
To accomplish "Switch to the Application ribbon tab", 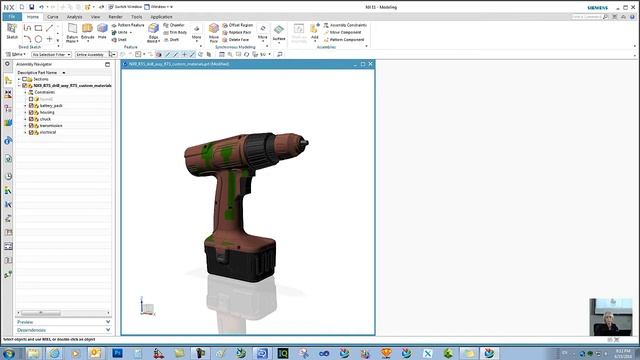I will (x=161, y=17).
